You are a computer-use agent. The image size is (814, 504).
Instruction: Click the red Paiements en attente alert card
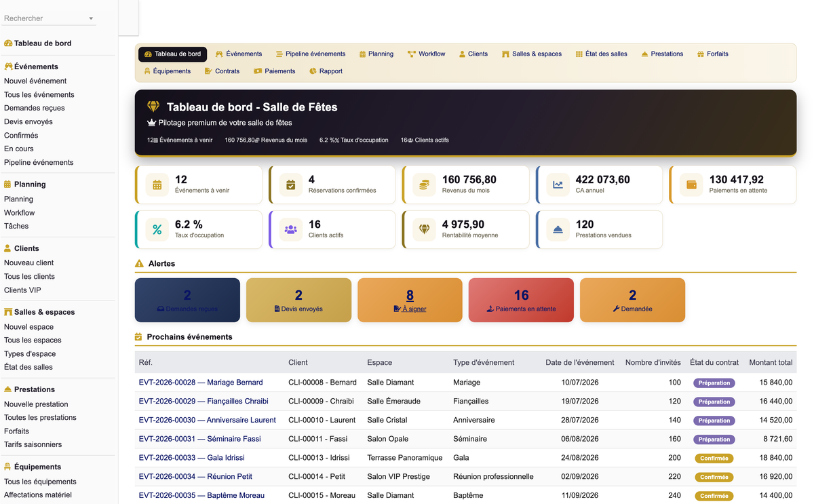tap(521, 300)
